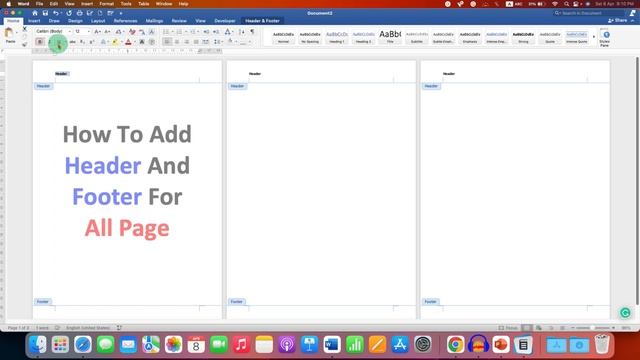This screenshot has height=360, width=640.
Task: Click the yellow text highlight color button
Action: pyautogui.click(x=115, y=42)
